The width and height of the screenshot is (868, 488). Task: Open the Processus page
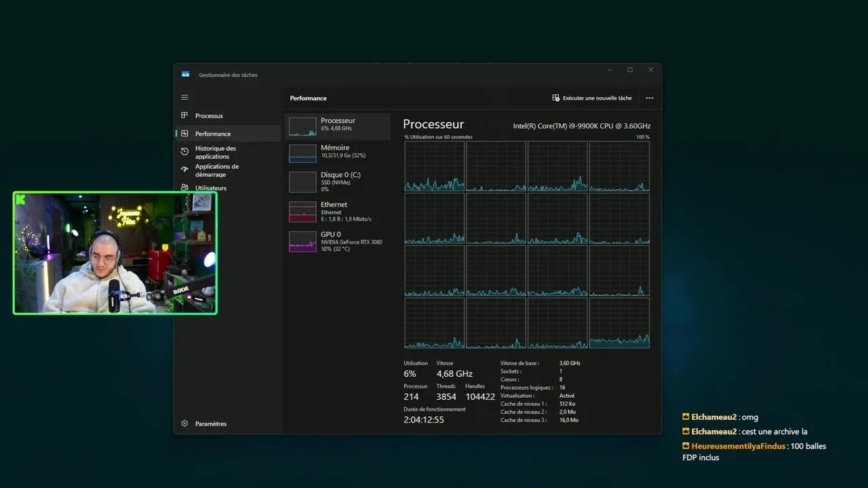(209, 116)
